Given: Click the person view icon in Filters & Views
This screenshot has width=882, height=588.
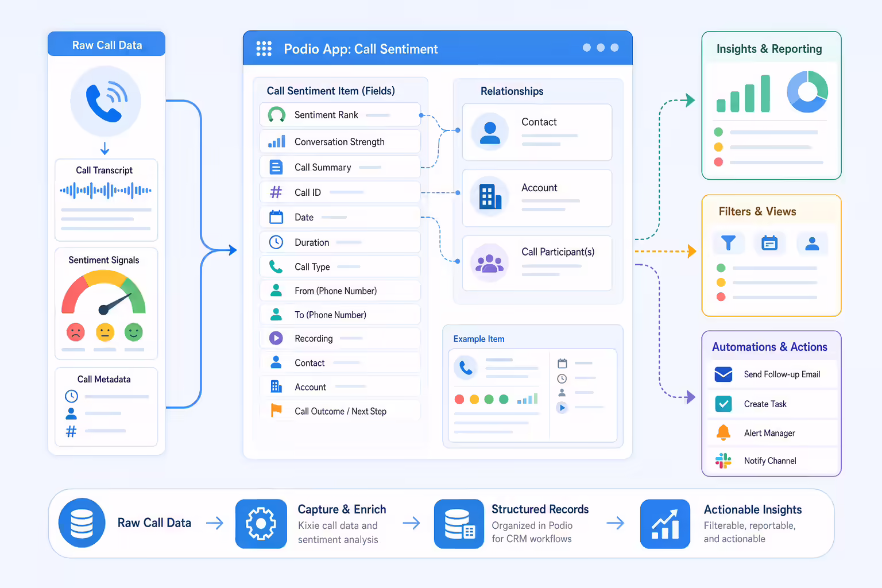Looking at the screenshot, I should 812,243.
